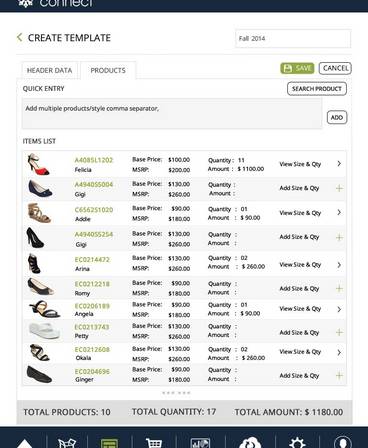Click Add Size & Qty for Romy

coord(299,289)
